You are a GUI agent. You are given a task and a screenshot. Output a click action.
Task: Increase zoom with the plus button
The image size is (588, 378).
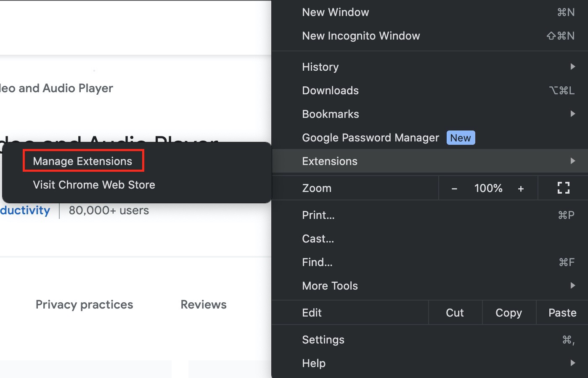521,189
